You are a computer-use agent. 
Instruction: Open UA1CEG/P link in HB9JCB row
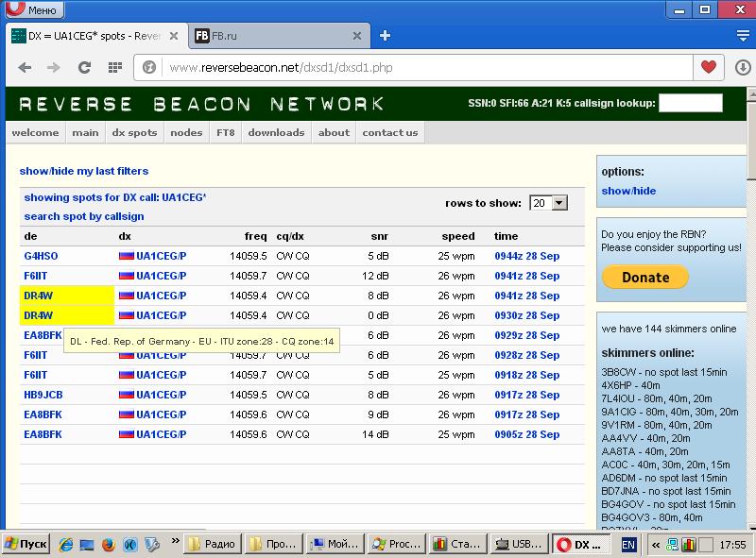pos(162,395)
